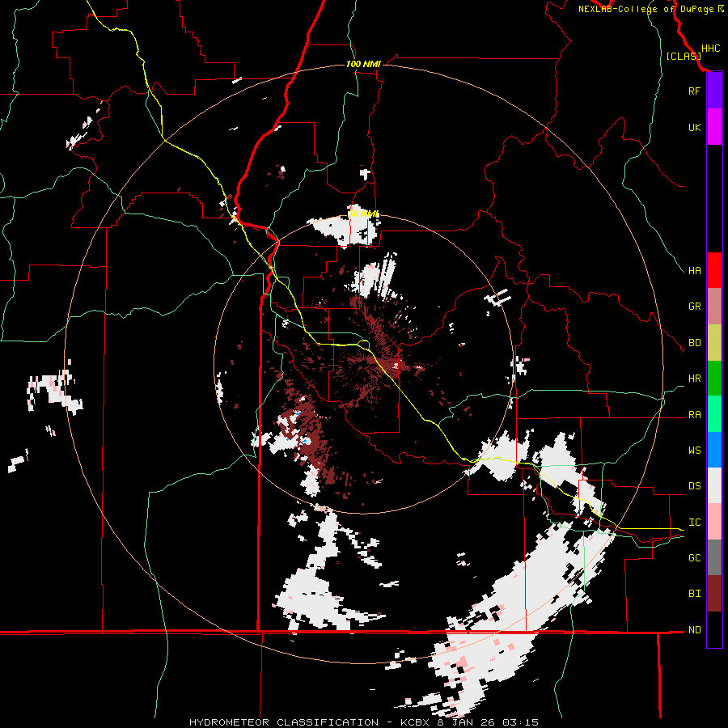Click the gray GC legend color swatch

(714, 557)
